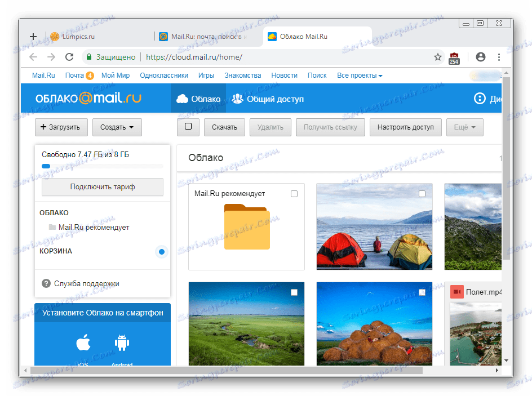Click the Получить ссылку button

(x=330, y=127)
